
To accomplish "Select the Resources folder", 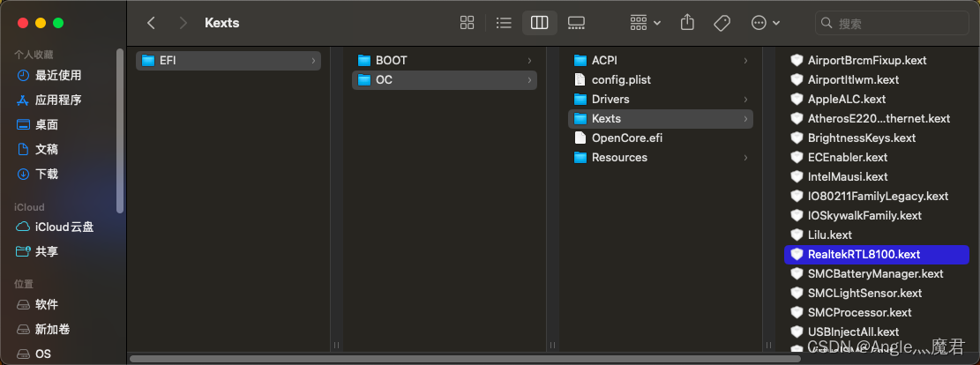I will pos(661,158).
